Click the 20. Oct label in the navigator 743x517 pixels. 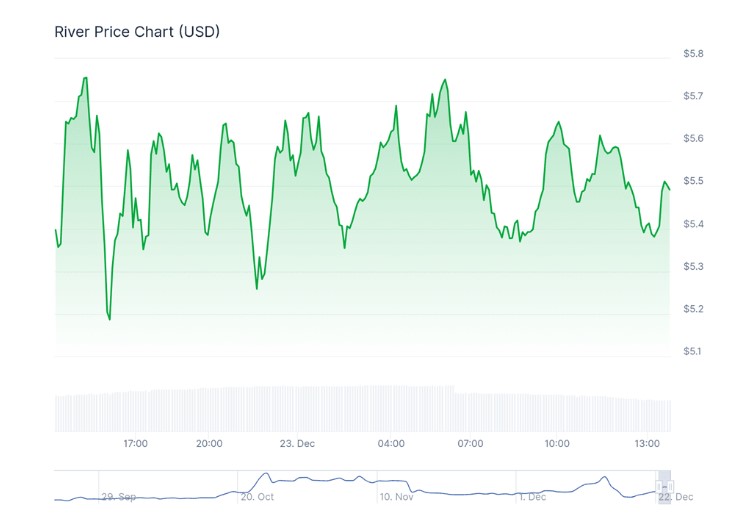tap(257, 496)
